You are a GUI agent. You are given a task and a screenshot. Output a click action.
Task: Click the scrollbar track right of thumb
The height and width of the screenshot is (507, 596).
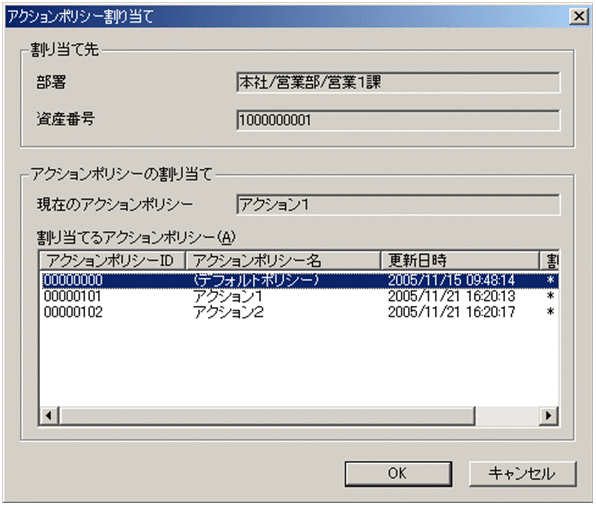(507, 415)
